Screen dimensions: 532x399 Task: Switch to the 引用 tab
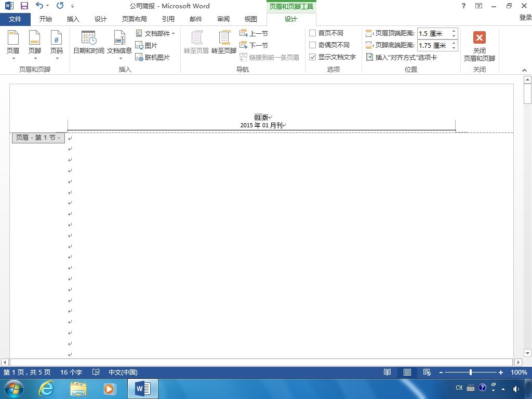coord(168,19)
